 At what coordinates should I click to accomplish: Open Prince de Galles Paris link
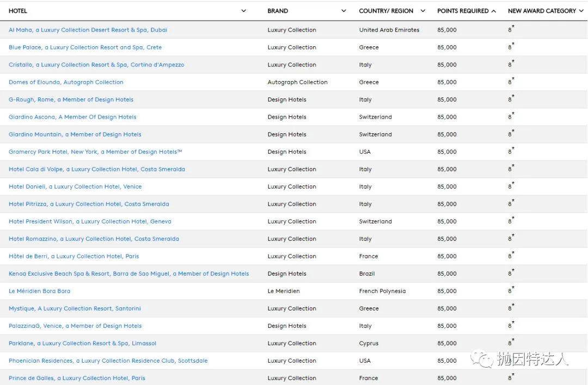[x=77, y=378]
